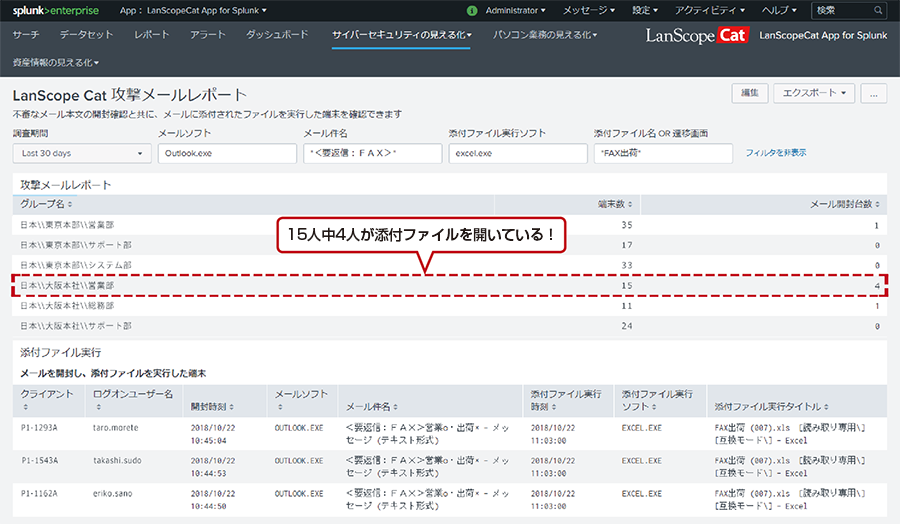Select the 日本\\東京本部\\サポート部 row

(449, 245)
